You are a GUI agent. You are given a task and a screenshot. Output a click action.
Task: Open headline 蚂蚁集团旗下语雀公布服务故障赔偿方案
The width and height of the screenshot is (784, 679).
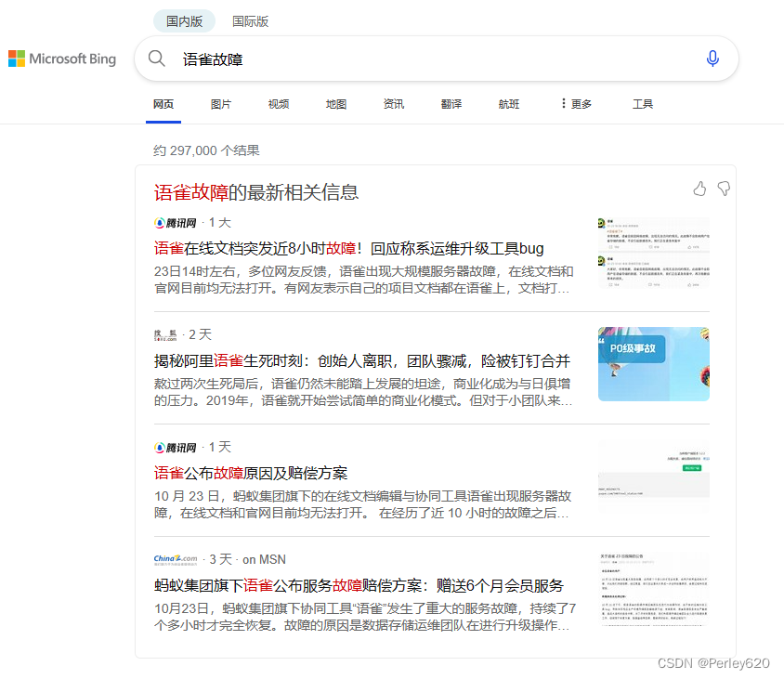point(359,585)
